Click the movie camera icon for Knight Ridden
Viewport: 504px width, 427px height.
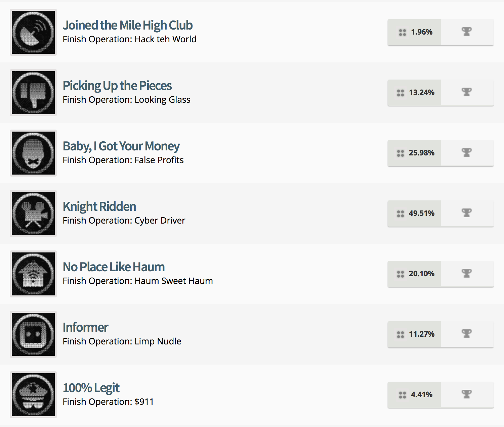pyautogui.click(x=33, y=213)
